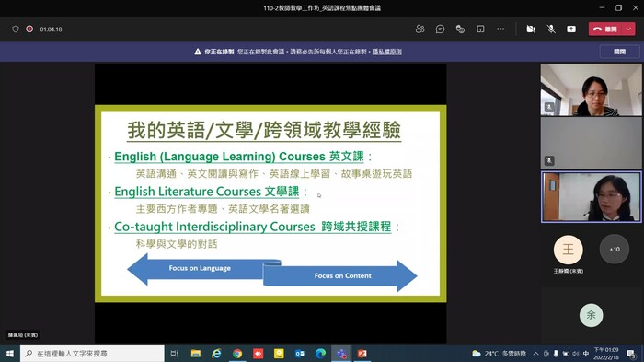Click the shield security icon
644x362 pixels.
point(16,29)
